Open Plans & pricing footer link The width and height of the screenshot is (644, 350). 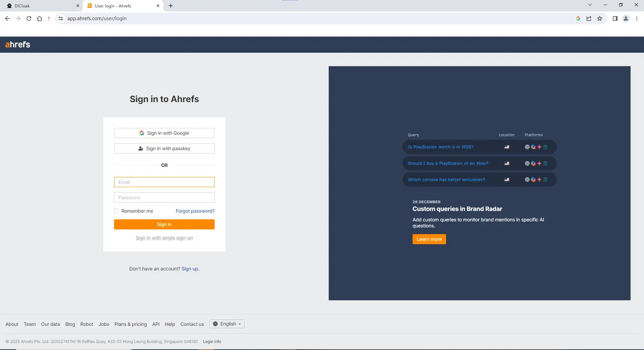coord(130,324)
